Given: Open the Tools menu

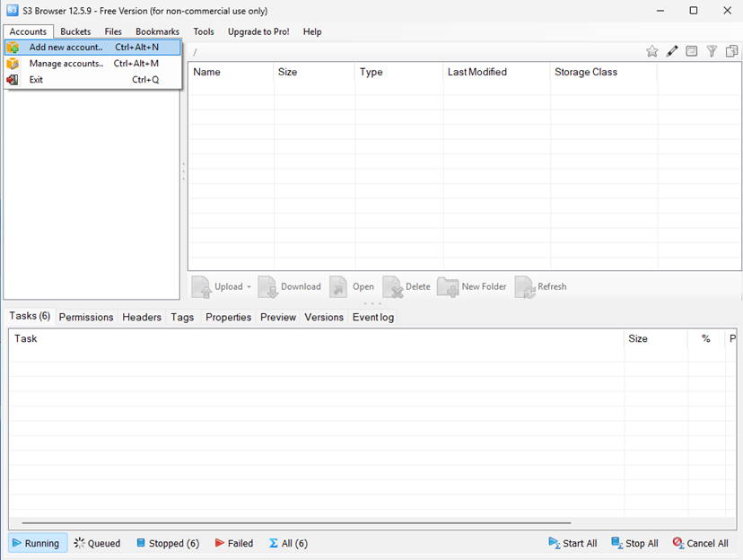Looking at the screenshot, I should point(204,31).
